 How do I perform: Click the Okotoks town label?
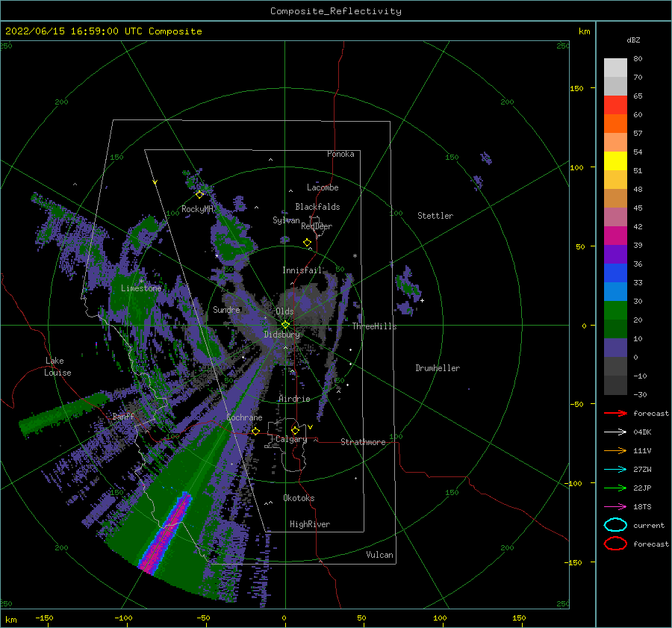tap(299, 498)
